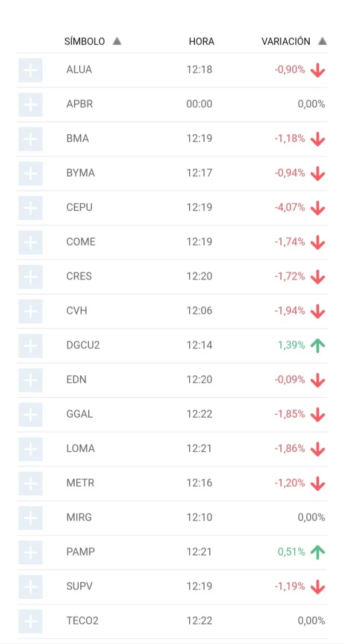Click the plus icon beside SUPV

point(30,587)
